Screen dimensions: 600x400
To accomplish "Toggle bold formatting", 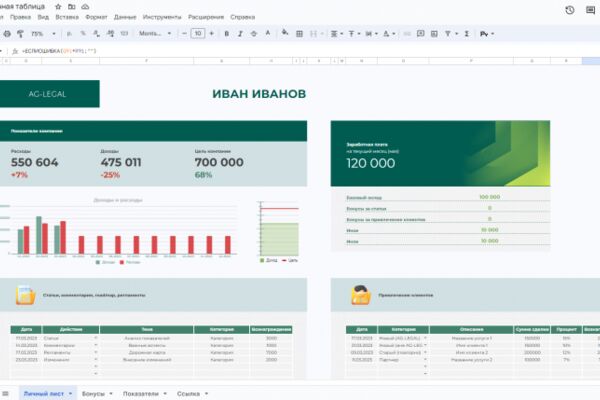I will coord(227,34).
